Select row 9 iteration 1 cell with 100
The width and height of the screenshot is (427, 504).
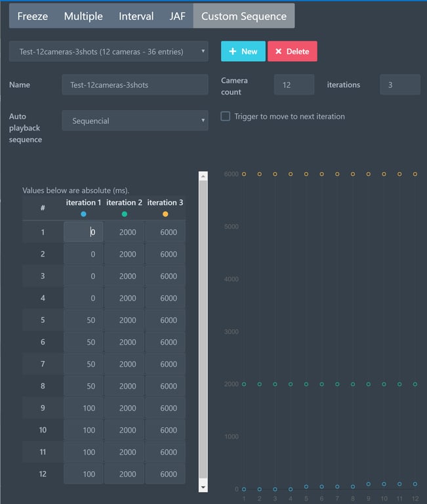[83, 408]
